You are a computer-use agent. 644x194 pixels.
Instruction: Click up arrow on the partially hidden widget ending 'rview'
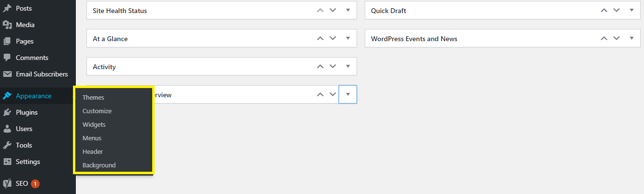[320, 94]
